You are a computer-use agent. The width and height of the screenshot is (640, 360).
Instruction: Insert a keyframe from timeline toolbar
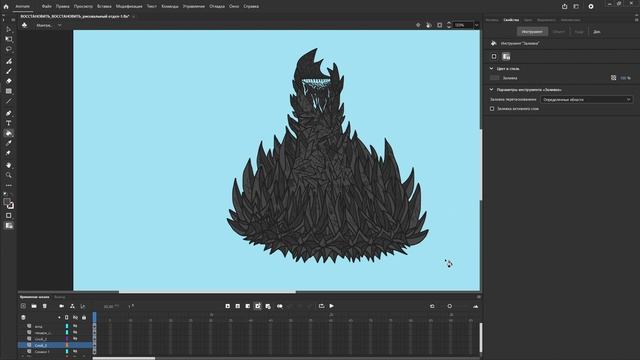tap(228, 306)
